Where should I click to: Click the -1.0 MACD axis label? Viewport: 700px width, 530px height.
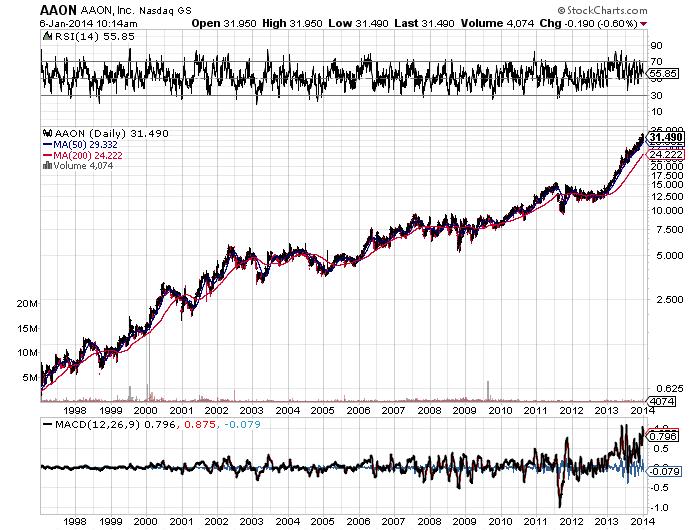click(659, 508)
